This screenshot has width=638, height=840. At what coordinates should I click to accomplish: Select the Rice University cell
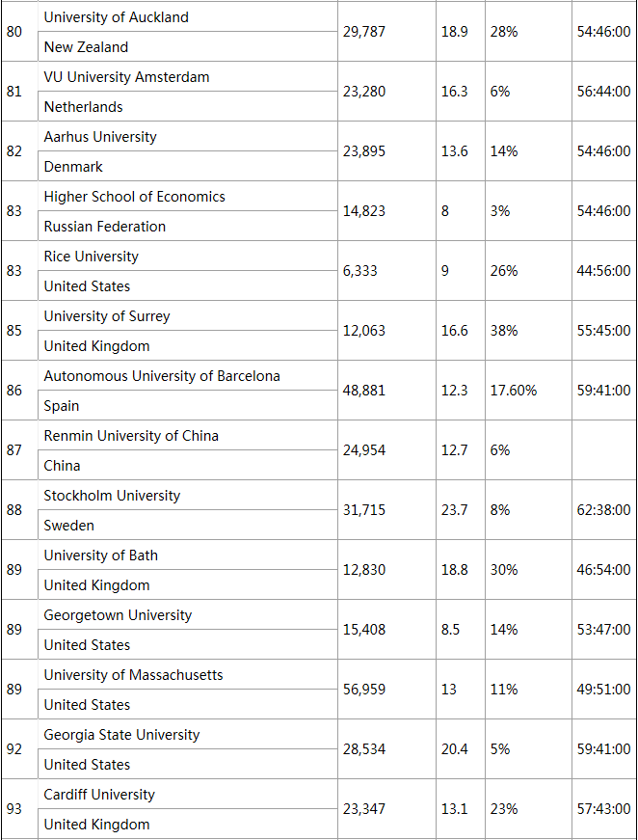coord(91,257)
